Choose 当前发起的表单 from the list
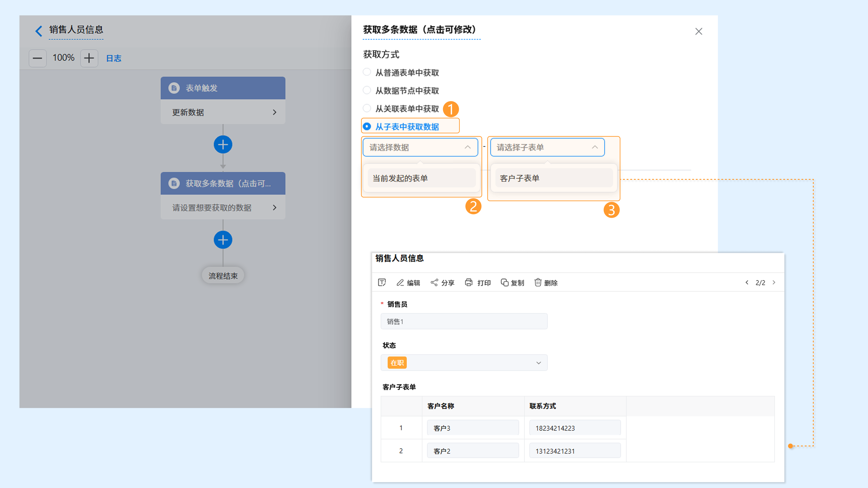The height and width of the screenshot is (488, 868). click(x=422, y=178)
